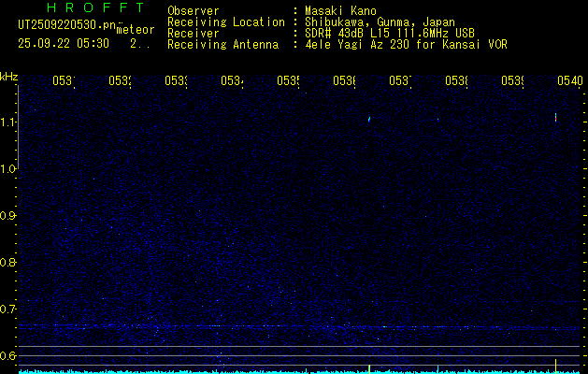This screenshot has width=588, height=374.
Task: Click the bright meteor echo near 0540
Action: coord(555,118)
